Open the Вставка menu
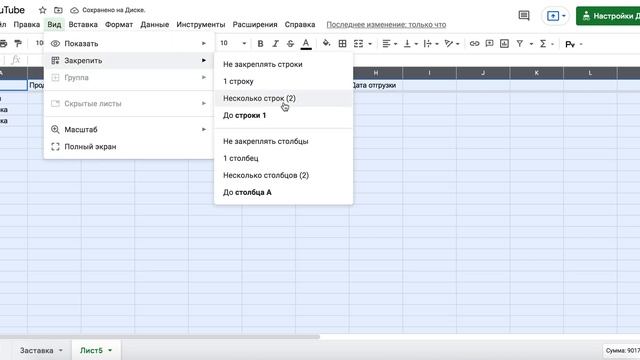Image resolution: width=640 pixels, height=360 pixels. tap(83, 24)
